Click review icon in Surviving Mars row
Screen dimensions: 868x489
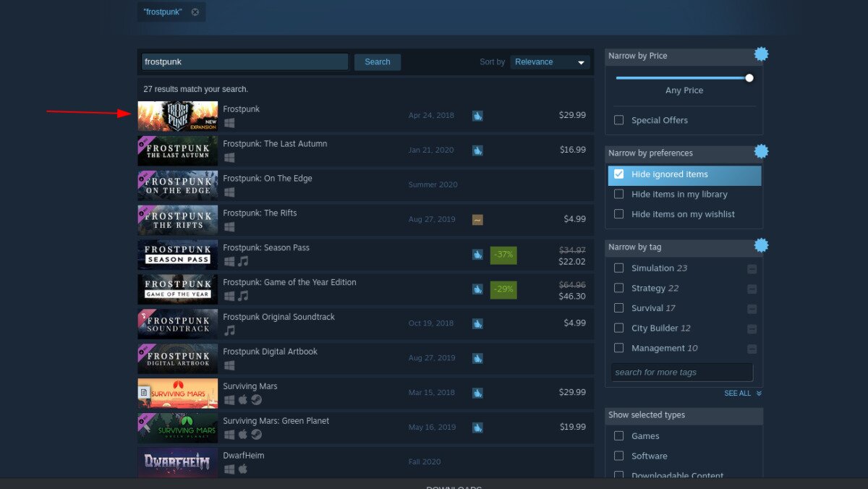click(477, 393)
